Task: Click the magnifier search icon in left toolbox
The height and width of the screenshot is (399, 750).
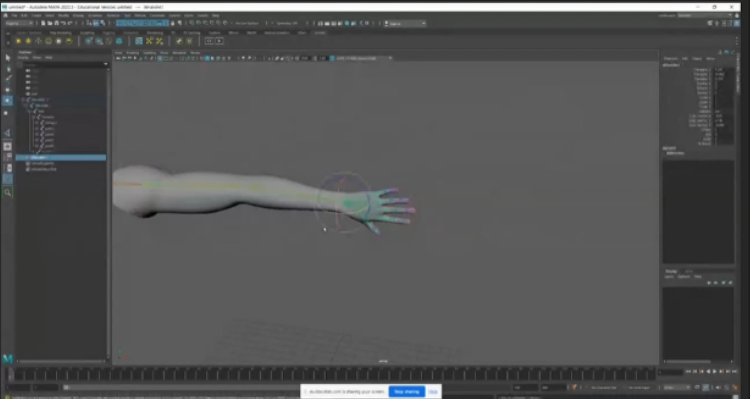Action: (7, 192)
